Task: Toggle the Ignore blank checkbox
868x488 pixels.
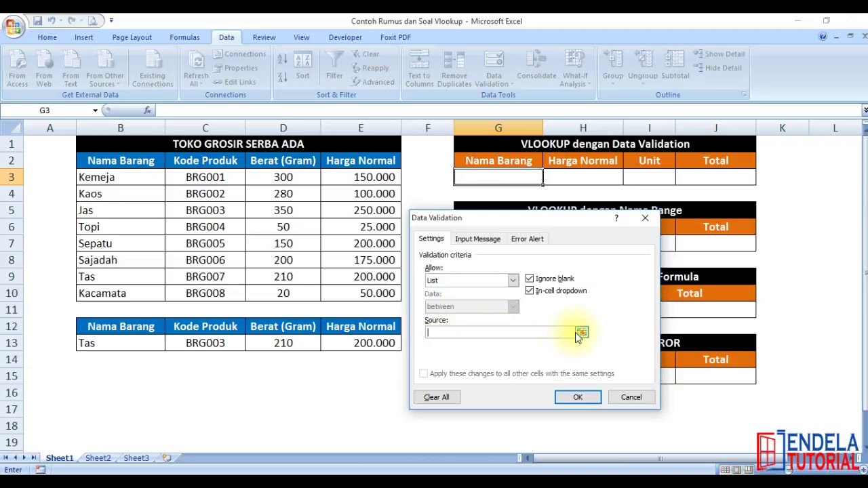Action: pyautogui.click(x=530, y=279)
